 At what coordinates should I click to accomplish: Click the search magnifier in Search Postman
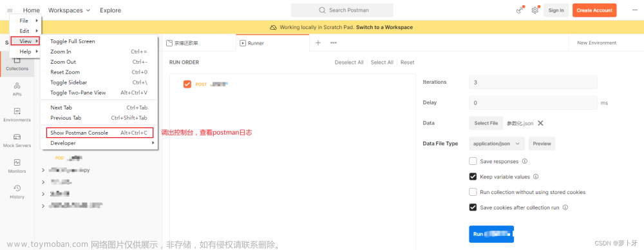323,10
